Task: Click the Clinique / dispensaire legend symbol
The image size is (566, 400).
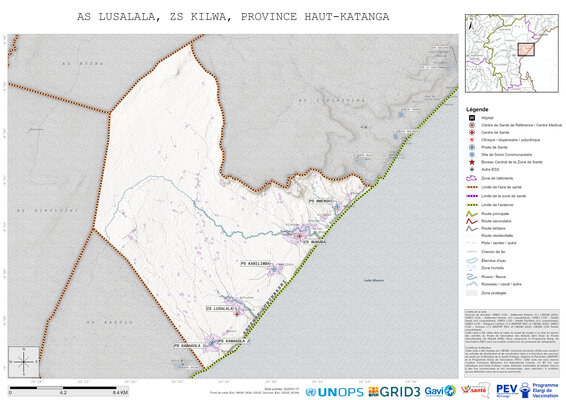Action: coord(471,140)
